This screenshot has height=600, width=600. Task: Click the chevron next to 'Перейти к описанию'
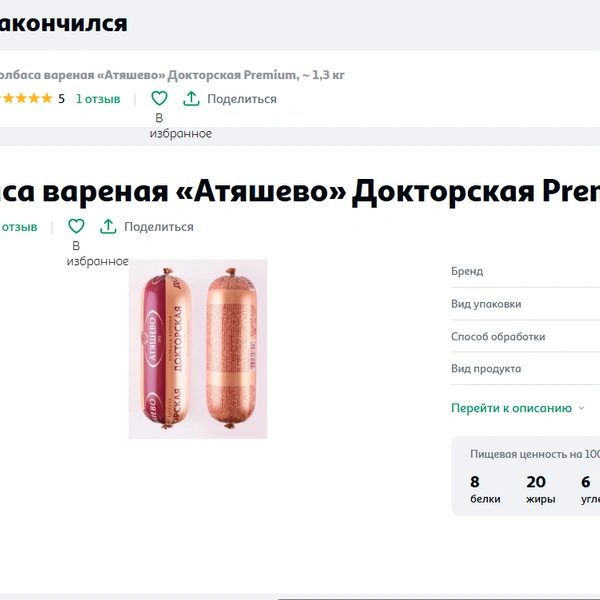click(581, 408)
